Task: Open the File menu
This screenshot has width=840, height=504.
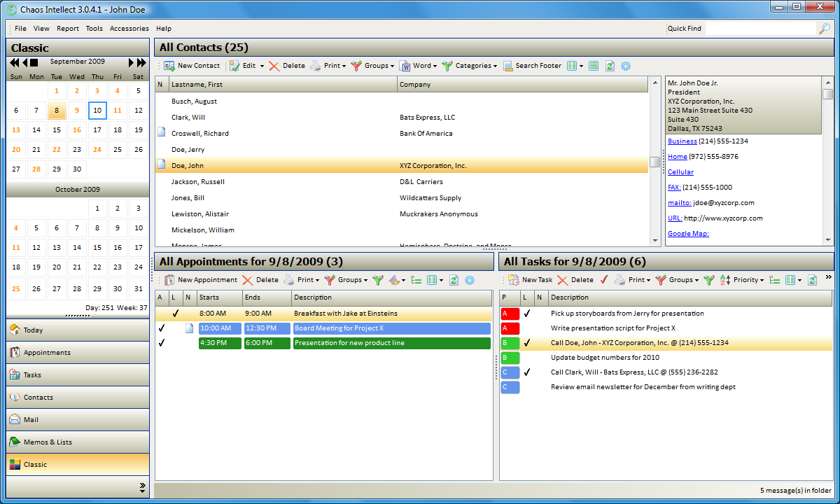Action: pos(20,29)
